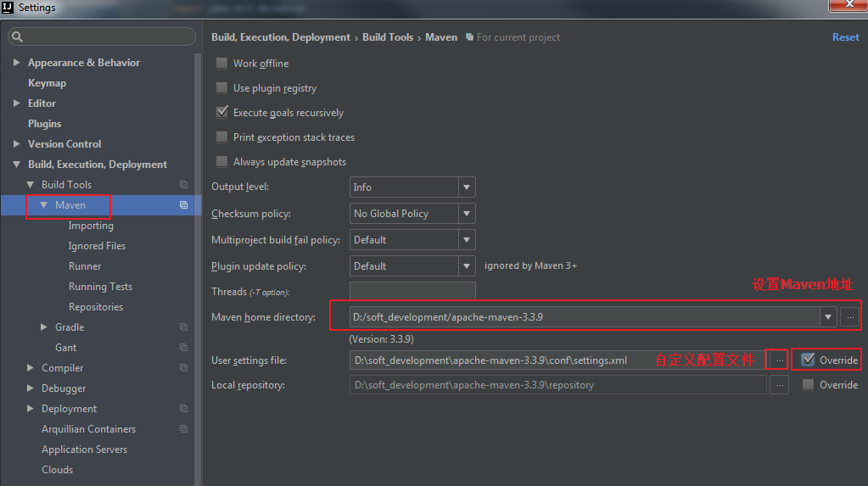
Task: Enable Print exception stack traces
Action: click(x=222, y=137)
